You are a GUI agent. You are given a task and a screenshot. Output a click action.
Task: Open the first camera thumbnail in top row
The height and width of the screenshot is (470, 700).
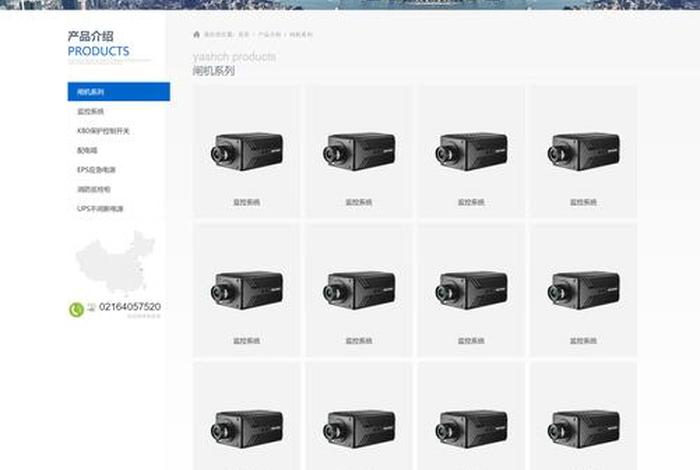(x=246, y=150)
